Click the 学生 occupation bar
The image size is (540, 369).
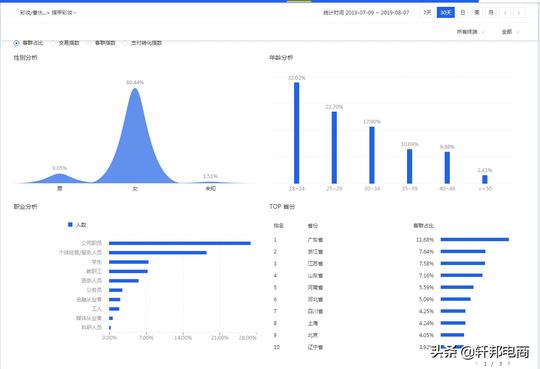129,262
